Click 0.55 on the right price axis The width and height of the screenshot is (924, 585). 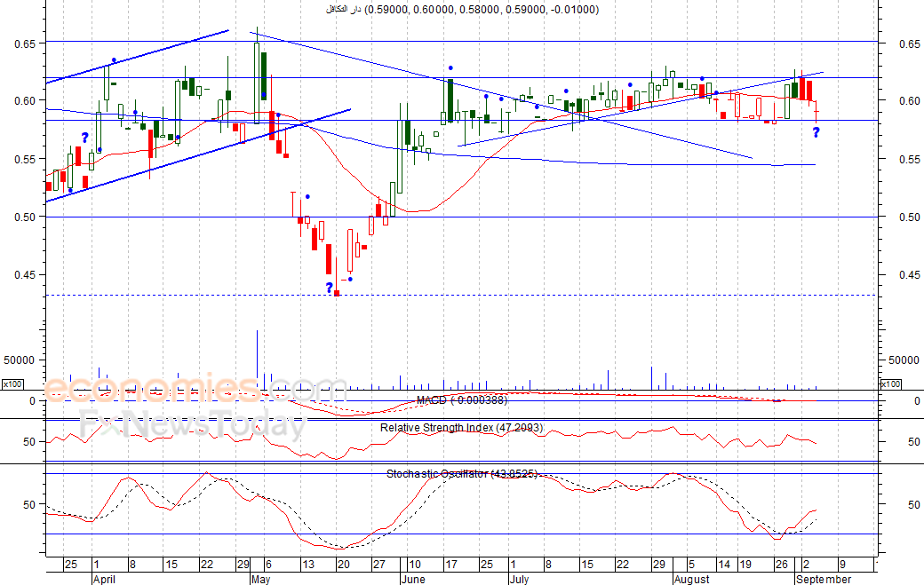909,159
